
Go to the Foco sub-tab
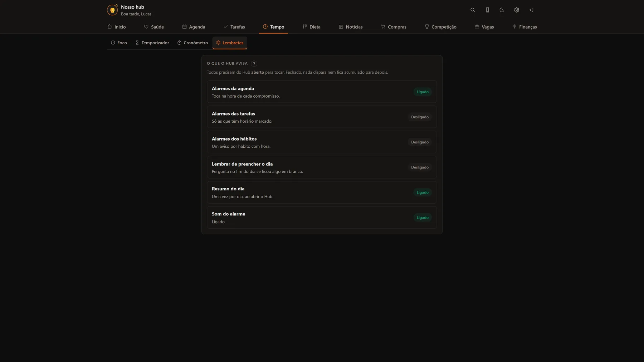coord(119,43)
